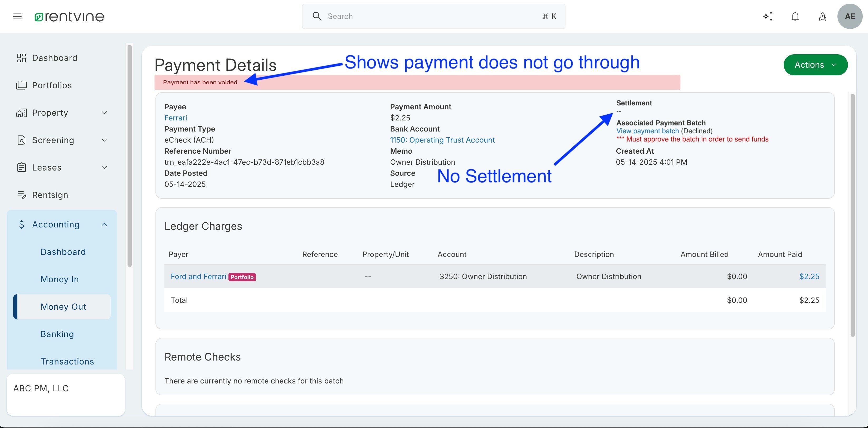The width and height of the screenshot is (868, 428).
Task: Open 1150: Operating Trust Account link
Action: click(x=442, y=140)
